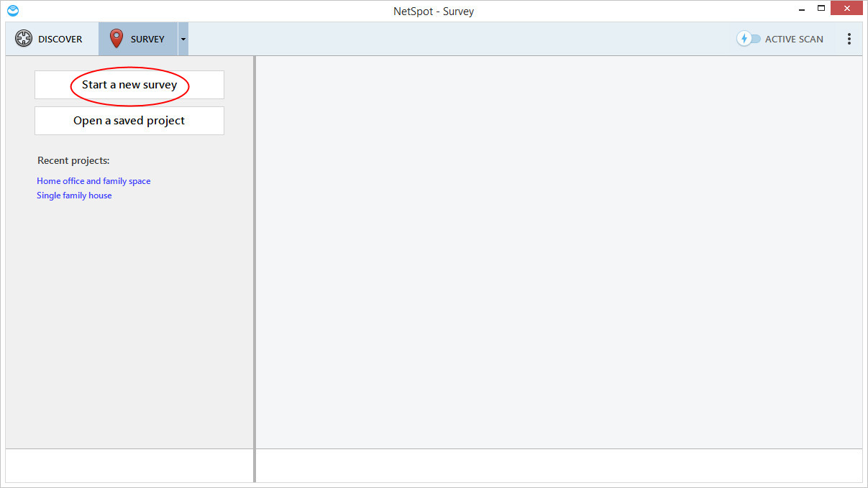868x488 pixels.
Task: Open recent project Home office and family space
Action: pyautogui.click(x=93, y=181)
